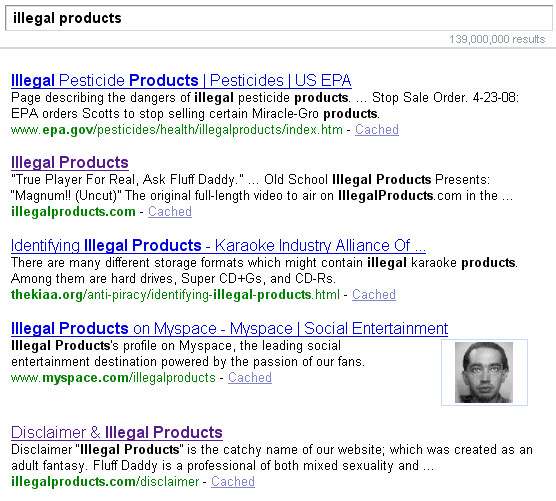The image size is (556, 501).
Task: Click the illegalproducts.com/disclaimer green URL
Action: (x=105, y=481)
